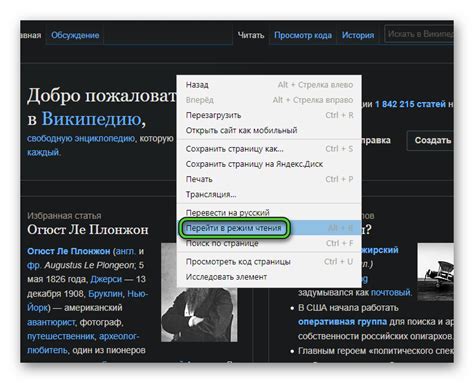
Task: Follow the почтовый link
Action: click(x=391, y=293)
